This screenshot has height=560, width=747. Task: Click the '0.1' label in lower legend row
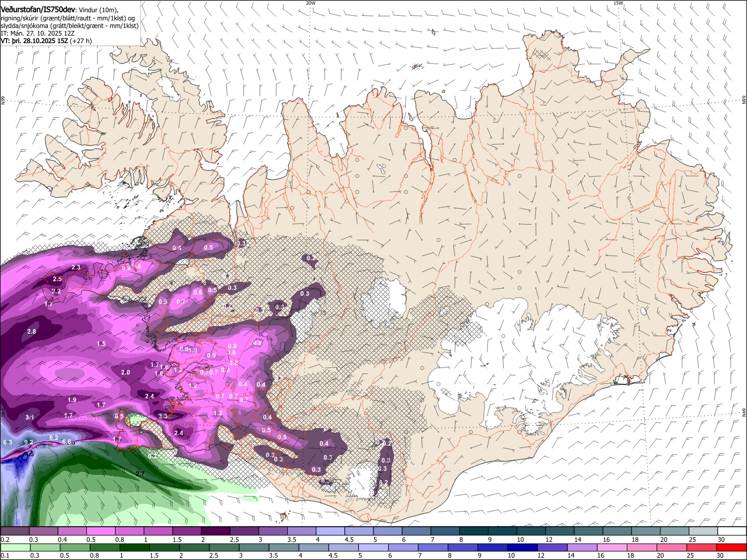click(x=5, y=555)
